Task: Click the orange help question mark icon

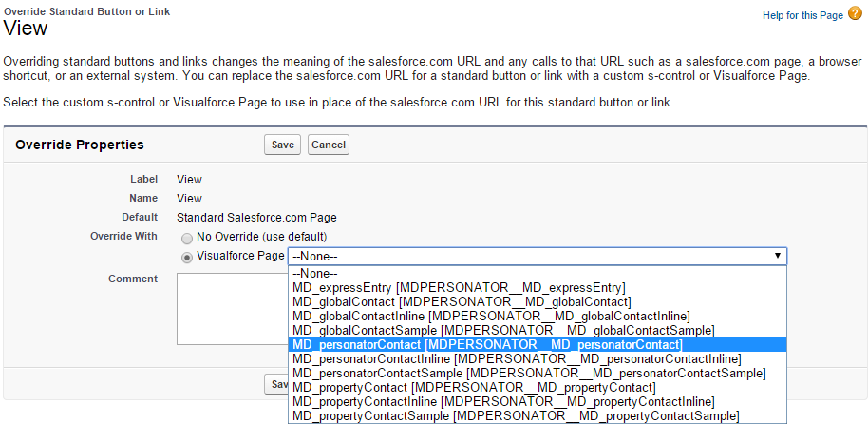Action: 855,16
